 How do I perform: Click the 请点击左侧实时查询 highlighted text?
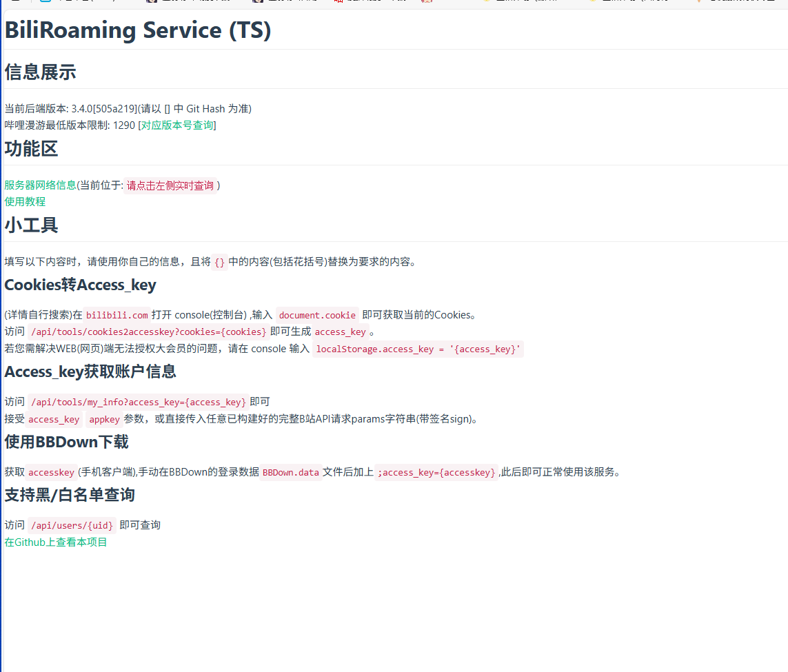(170, 185)
